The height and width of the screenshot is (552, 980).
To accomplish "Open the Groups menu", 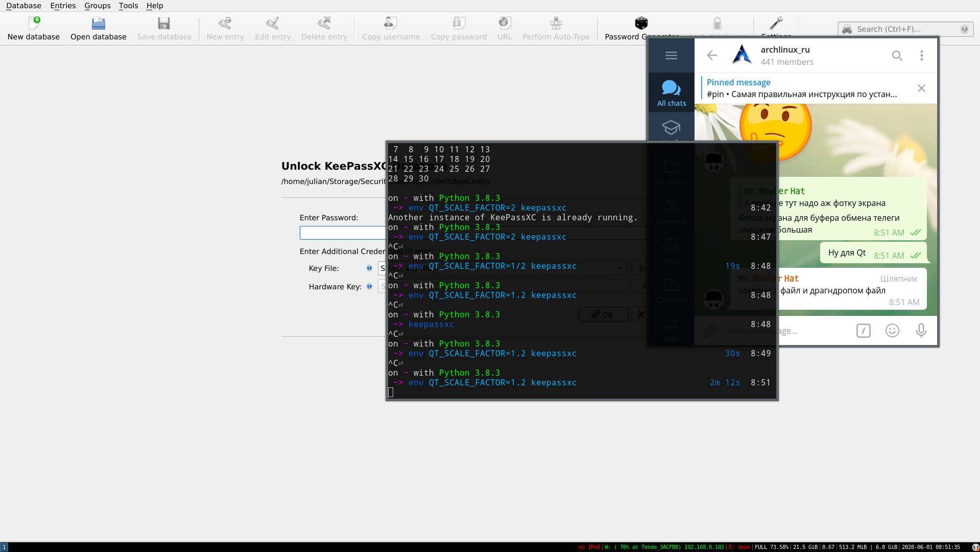I will [x=98, y=6].
